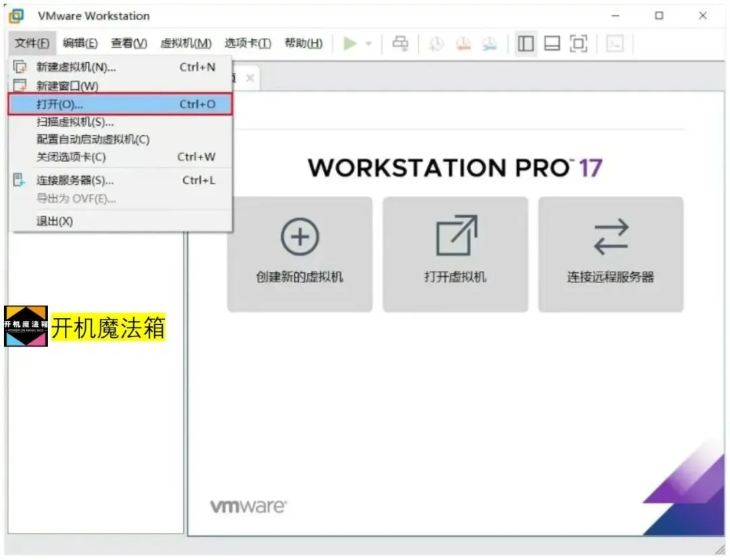
Task: Click the connect server menu icon
Action: 19,180
